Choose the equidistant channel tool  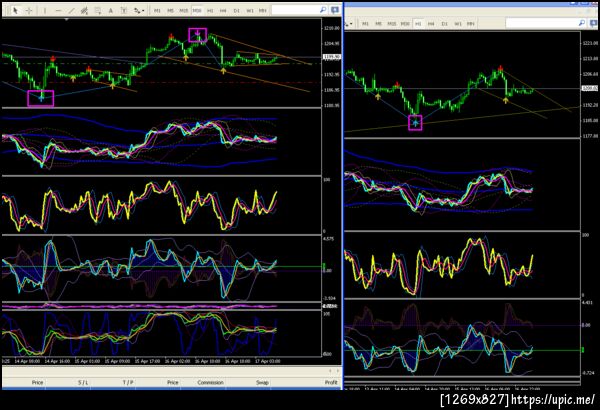pyautogui.click(x=84, y=11)
